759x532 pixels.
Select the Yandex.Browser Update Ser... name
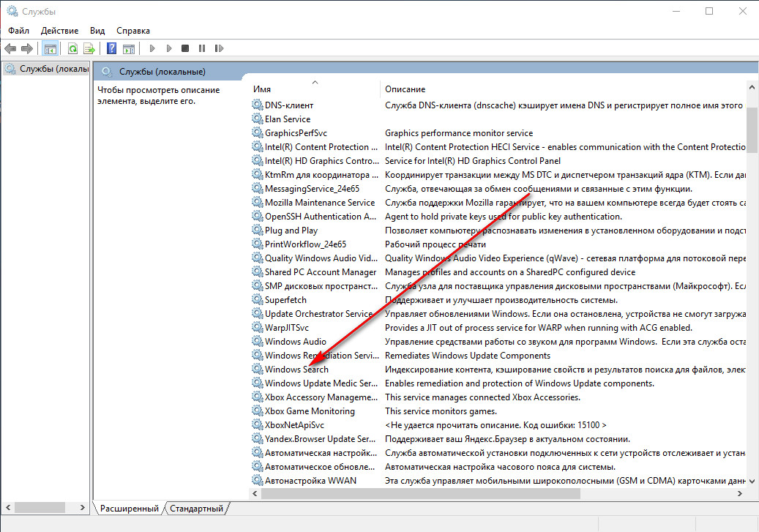pos(320,438)
